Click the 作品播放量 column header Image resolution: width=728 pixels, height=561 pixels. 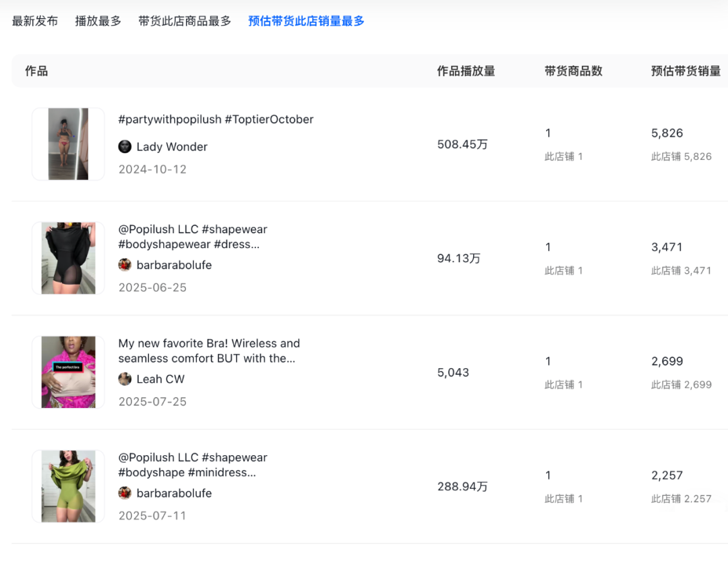click(466, 71)
